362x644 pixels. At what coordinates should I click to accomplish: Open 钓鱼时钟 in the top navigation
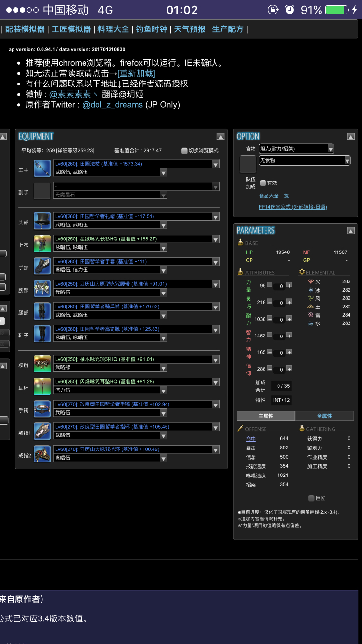point(152,29)
